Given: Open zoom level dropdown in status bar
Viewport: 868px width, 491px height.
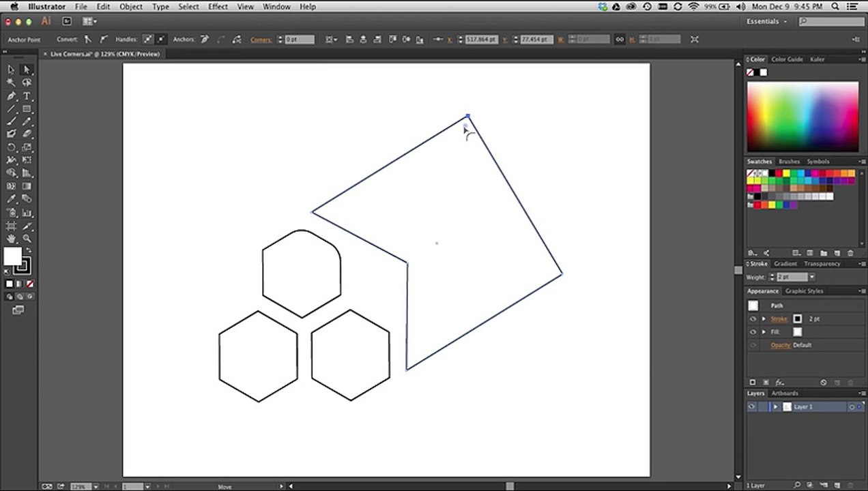Looking at the screenshot, I should (96, 486).
